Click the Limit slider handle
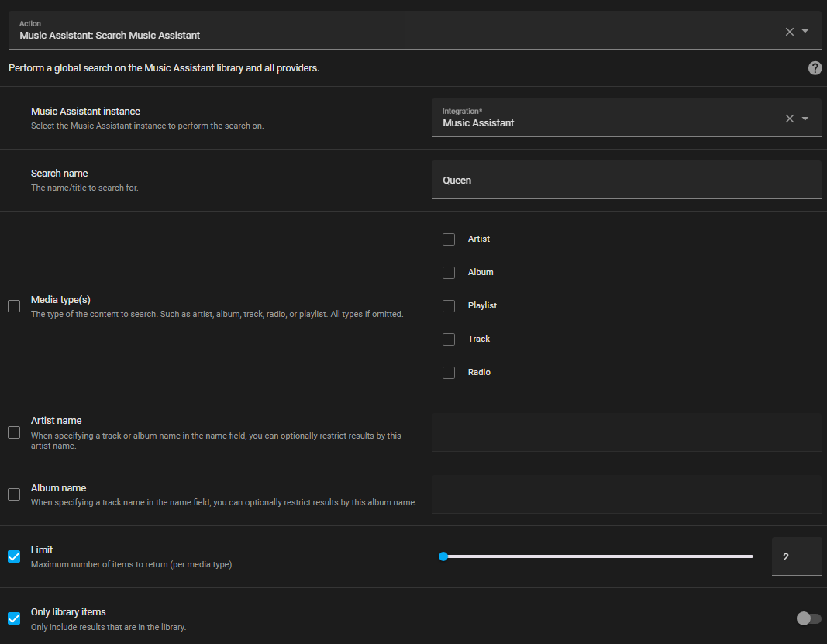The width and height of the screenshot is (827, 644). (x=443, y=556)
